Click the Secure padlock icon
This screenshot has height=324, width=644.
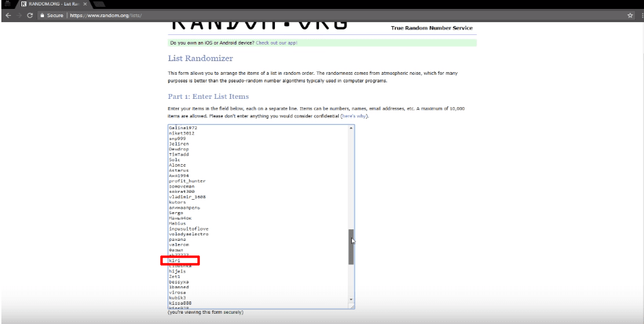click(42, 15)
